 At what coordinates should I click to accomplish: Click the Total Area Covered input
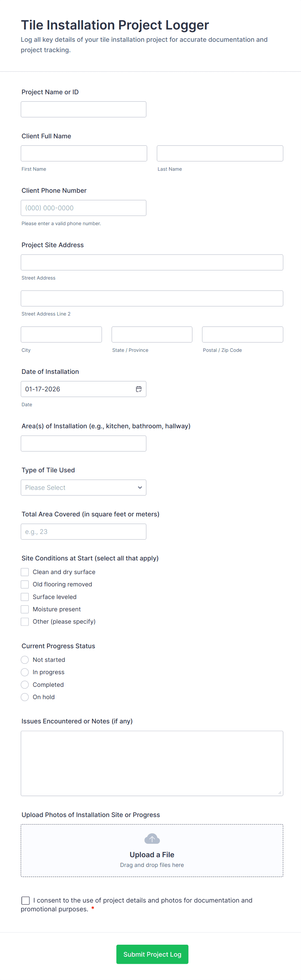pyautogui.click(x=84, y=531)
